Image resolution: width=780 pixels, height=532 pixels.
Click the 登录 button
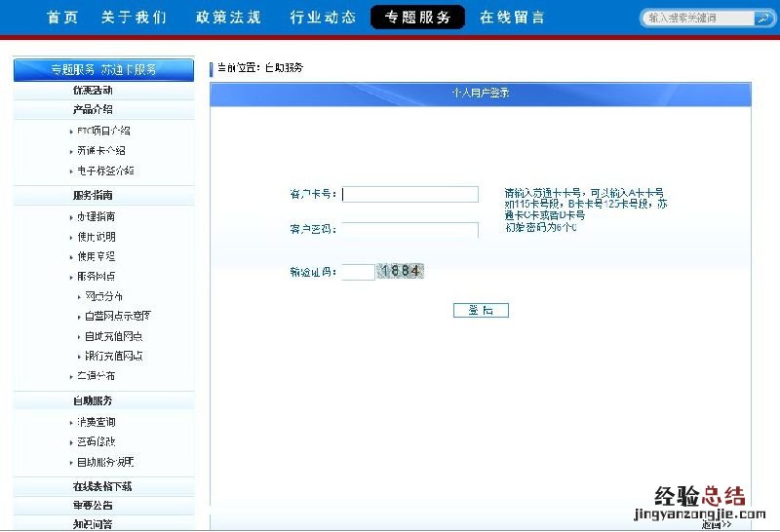(x=481, y=310)
